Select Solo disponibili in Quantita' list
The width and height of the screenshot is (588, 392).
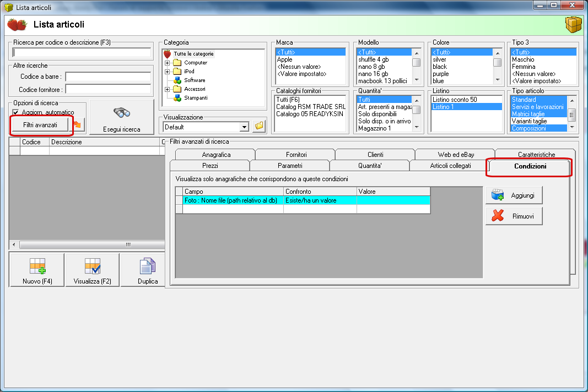(384, 114)
